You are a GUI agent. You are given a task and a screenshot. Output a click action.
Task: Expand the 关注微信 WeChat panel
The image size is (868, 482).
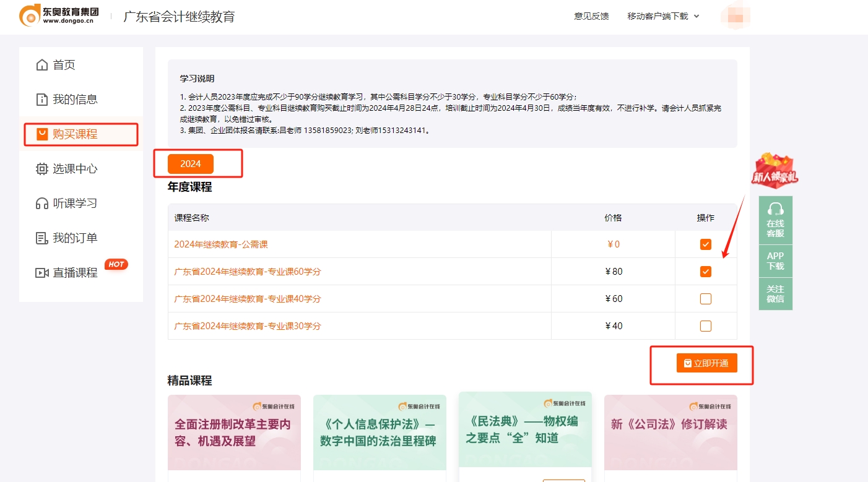(x=775, y=293)
